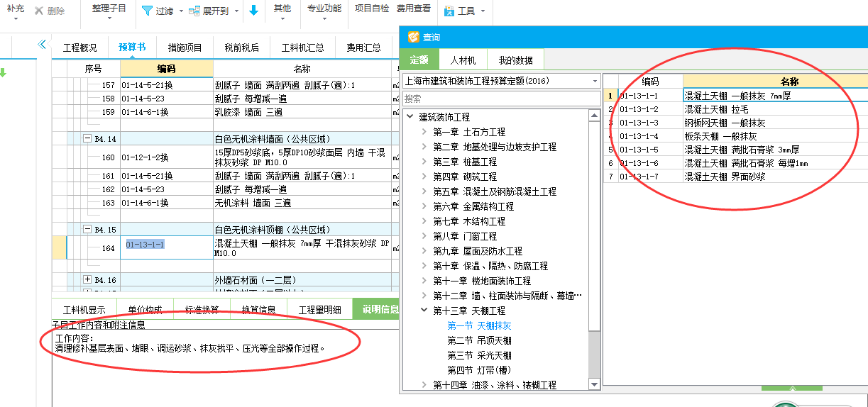Click the blue down-arrow toolbar icon
868x407 pixels.
[x=253, y=11]
